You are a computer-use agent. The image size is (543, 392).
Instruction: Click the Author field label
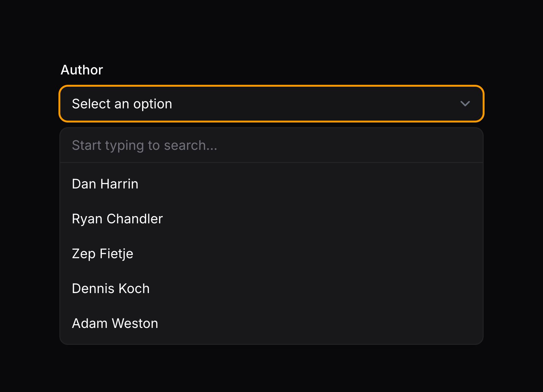pos(82,70)
